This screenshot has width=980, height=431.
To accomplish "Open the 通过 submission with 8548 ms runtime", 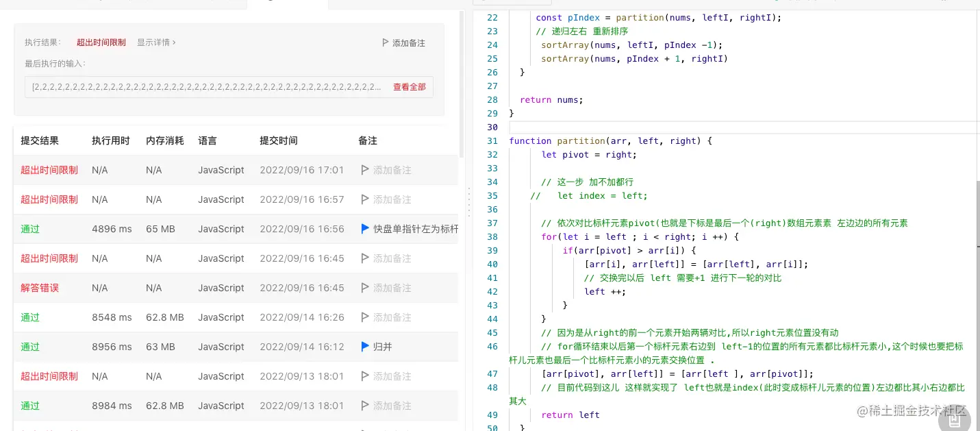I will [x=30, y=317].
